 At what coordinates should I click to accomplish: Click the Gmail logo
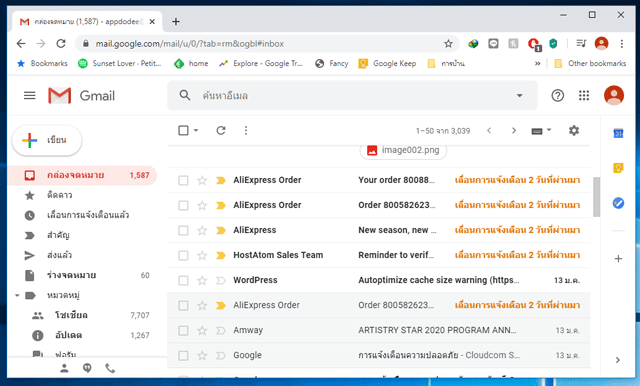click(x=82, y=95)
